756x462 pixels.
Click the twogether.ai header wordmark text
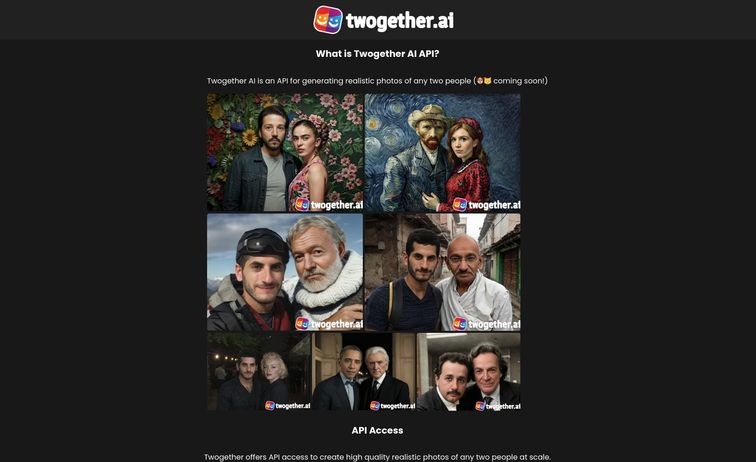point(400,20)
